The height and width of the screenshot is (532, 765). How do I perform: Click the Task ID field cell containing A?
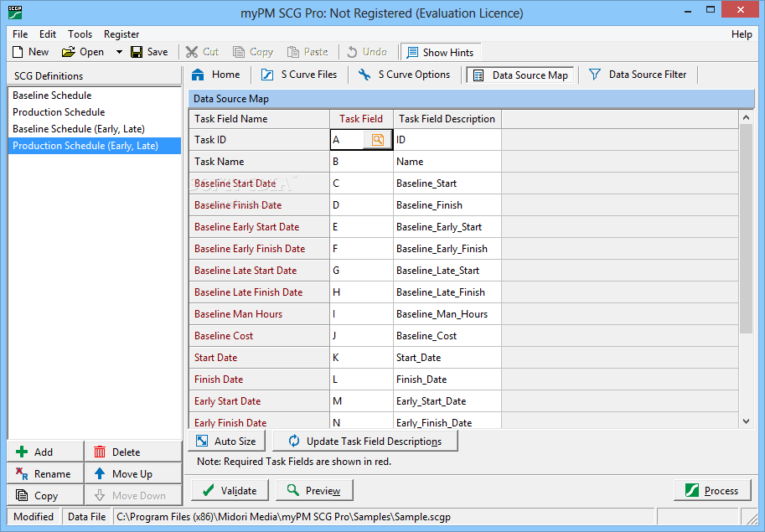348,140
